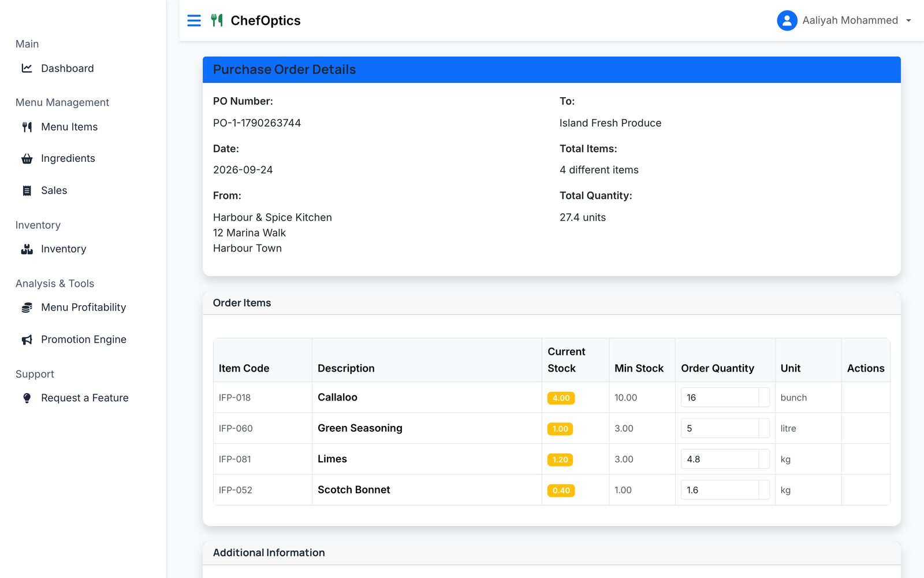Viewport: 924px width, 578px height.
Task: Toggle the hamburger sidebar menu icon
Action: (194, 21)
